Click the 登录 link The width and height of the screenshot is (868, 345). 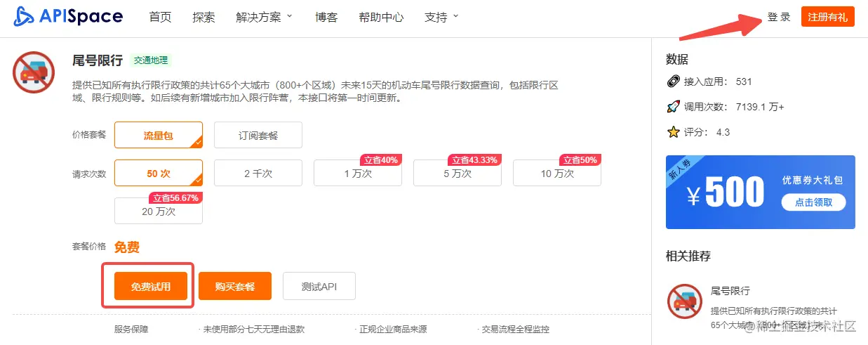click(779, 17)
